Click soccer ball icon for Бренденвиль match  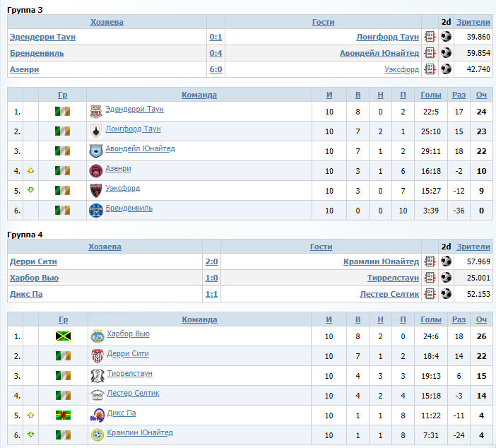[446, 52]
